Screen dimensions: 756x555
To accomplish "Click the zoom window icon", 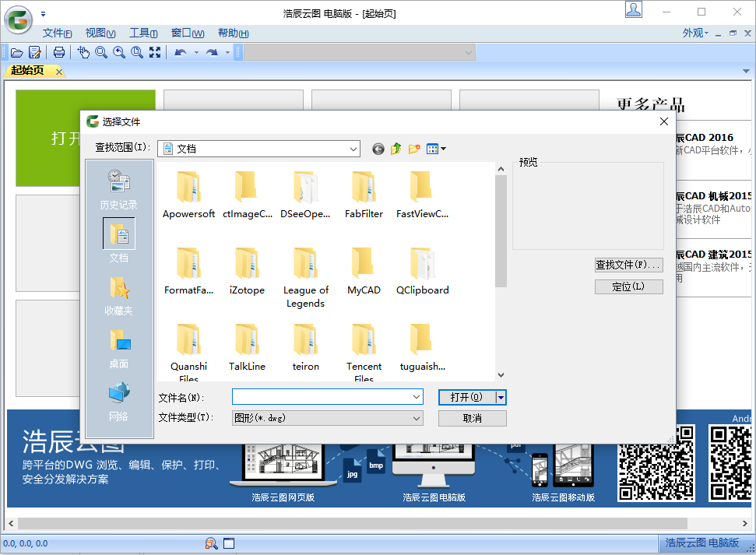I will (x=137, y=53).
